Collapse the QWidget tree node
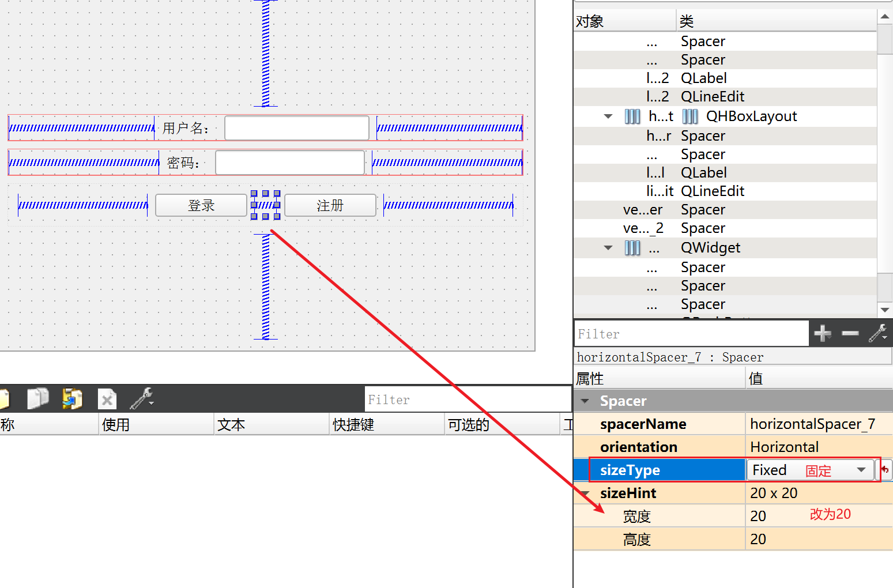This screenshot has width=893, height=588. tap(608, 248)
